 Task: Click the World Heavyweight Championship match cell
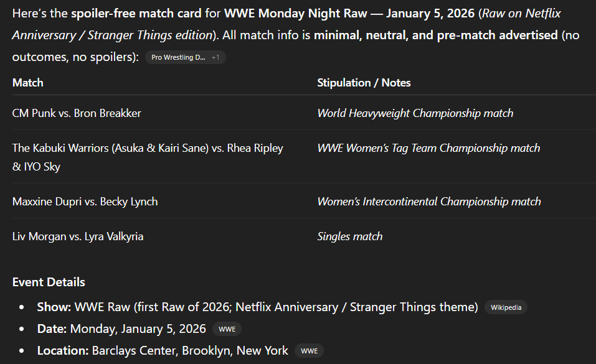pyautogui.click(x=415, y=113)
